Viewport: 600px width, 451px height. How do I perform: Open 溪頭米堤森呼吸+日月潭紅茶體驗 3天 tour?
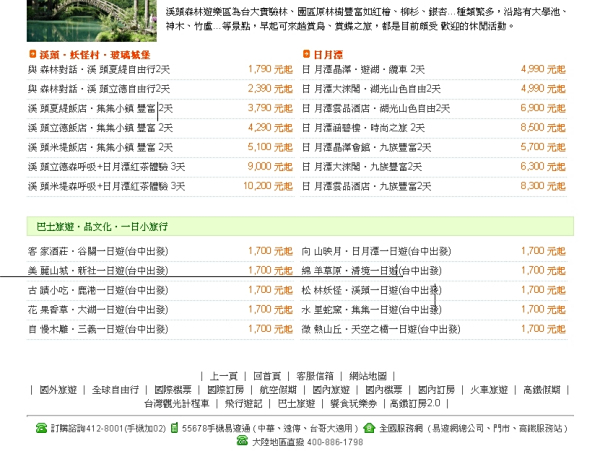(x=106, y=186)
